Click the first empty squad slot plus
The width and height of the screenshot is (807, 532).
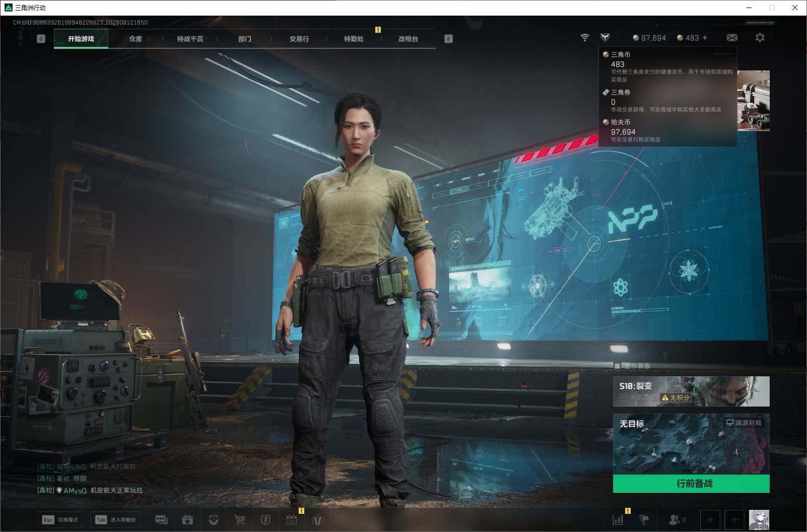710,519
